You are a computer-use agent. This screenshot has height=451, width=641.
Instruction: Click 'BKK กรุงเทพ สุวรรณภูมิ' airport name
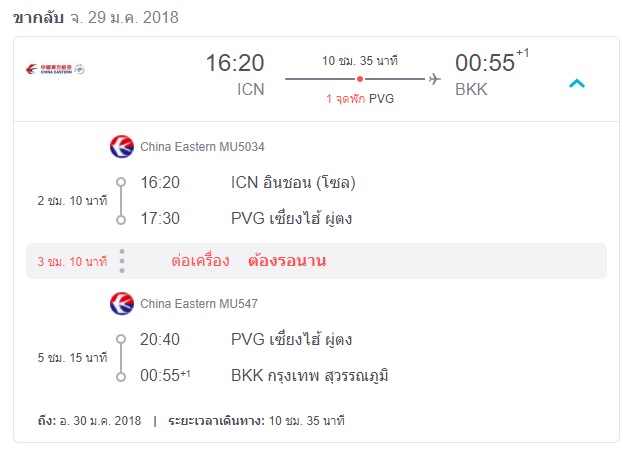pyautogui.click(x=309, y=375)
